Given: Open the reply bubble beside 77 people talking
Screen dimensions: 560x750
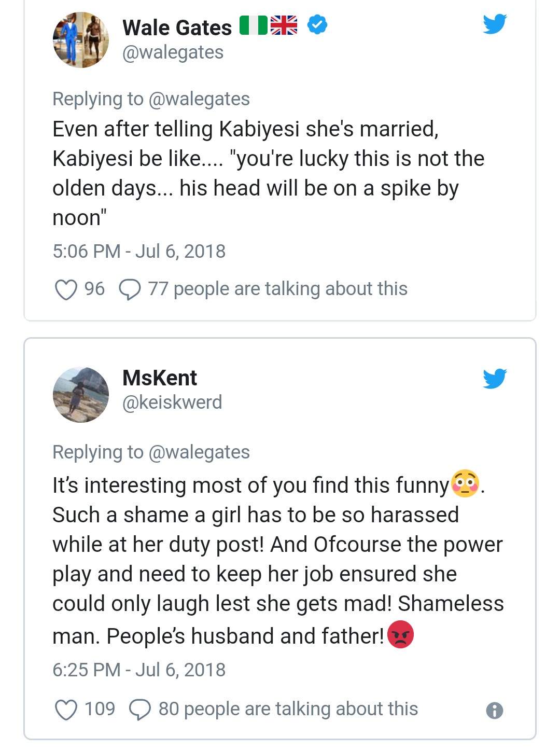Looking at the screenshot, I should (x=130, y=289).
